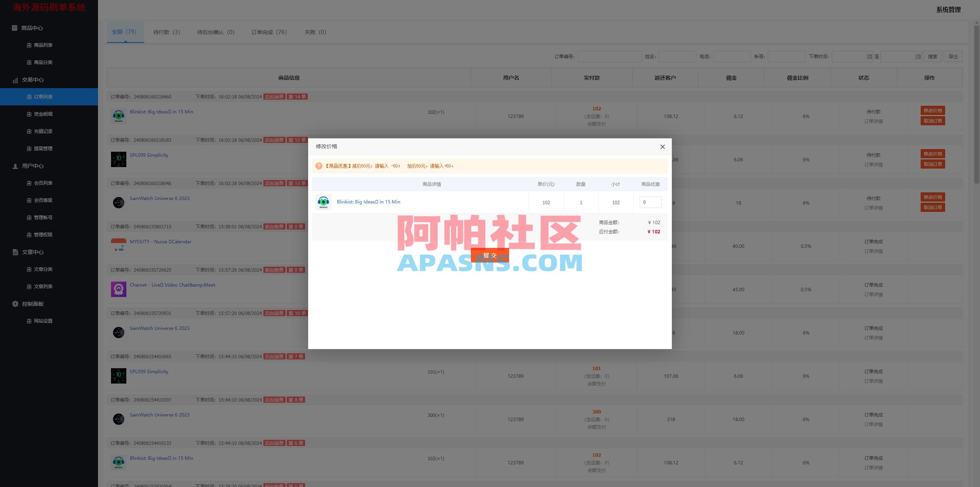Click the 资金明细 sidebar icon
The image size is (980, 487).
coord(29,114)
